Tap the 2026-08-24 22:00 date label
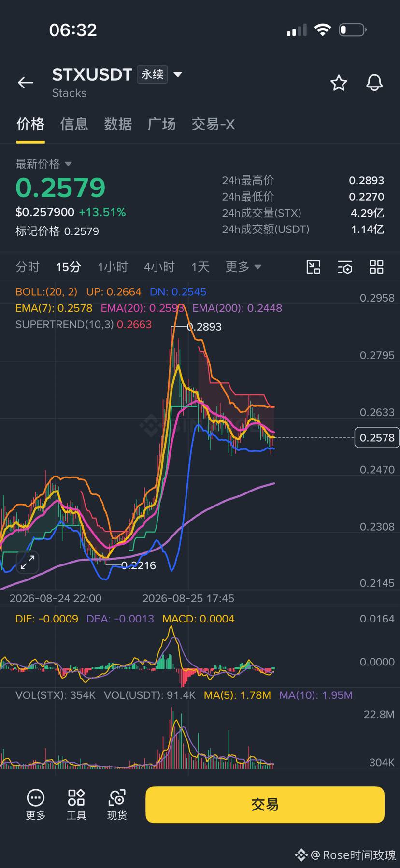Image resolution: width=400 pixels, height=868 pixels. click(x=56, y=598)
